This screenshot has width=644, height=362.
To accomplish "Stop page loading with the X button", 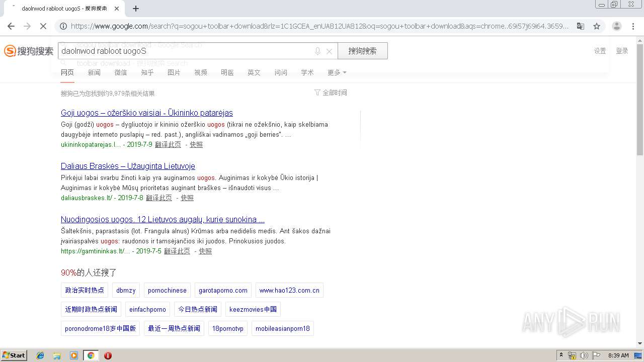I will coord(43,26).
